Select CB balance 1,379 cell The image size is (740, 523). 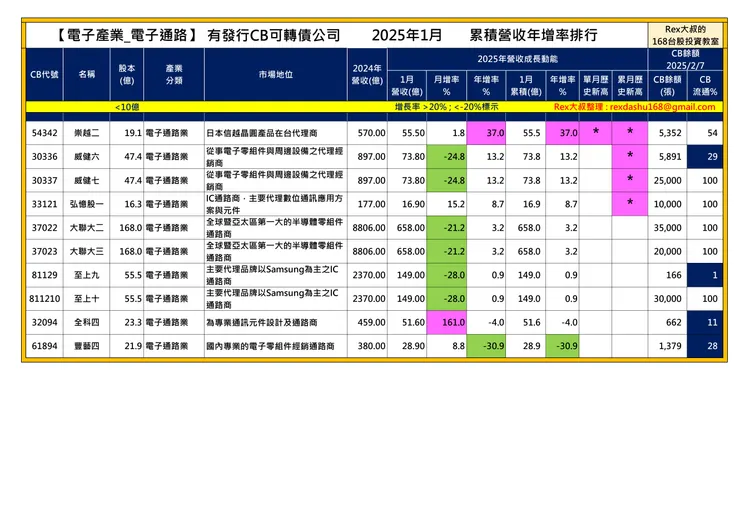click(x=667, y=346)
